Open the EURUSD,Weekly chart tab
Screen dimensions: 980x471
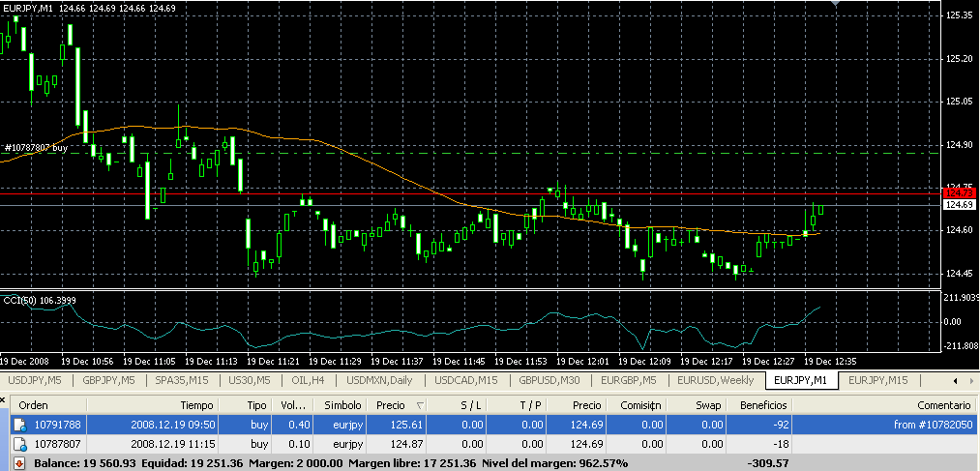[x=716, y=380]
